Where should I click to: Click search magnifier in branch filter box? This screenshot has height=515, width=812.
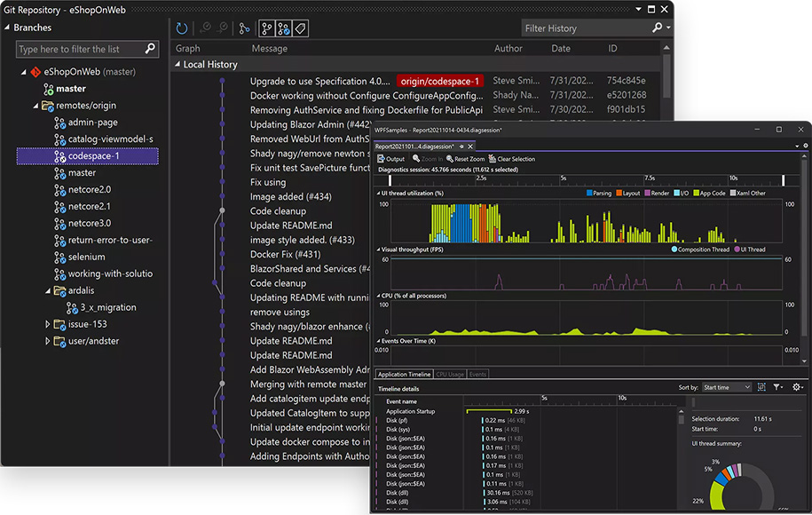(x=151, y=49)
